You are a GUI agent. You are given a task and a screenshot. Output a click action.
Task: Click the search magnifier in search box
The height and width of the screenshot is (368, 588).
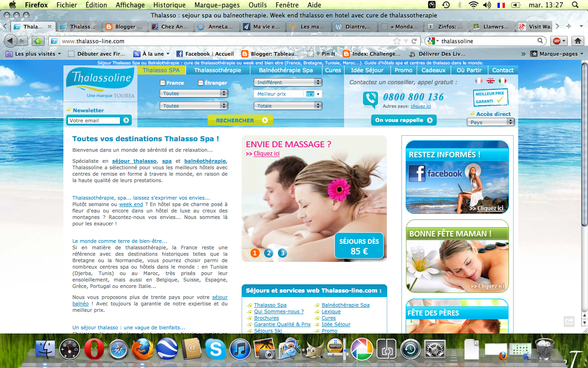click(541, 41)
